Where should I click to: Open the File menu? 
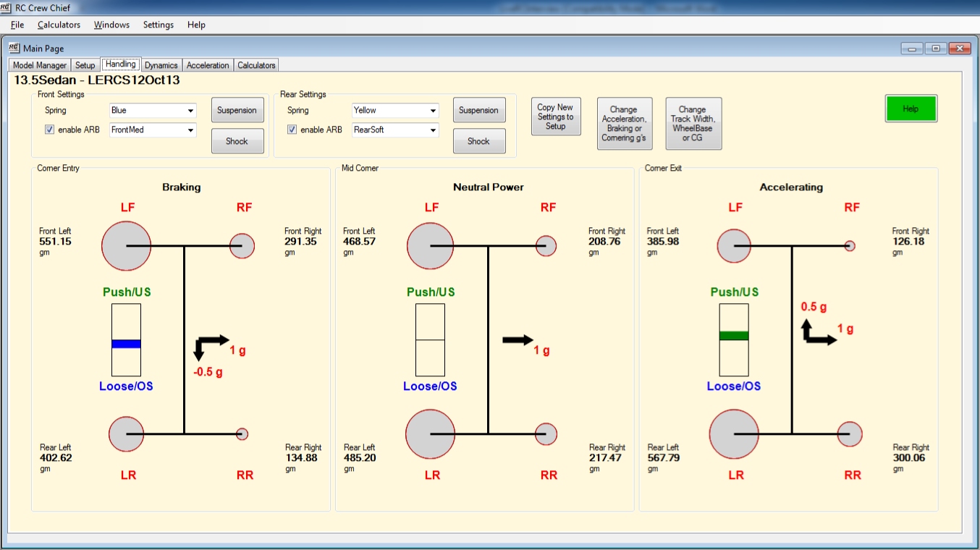pos(17,25)
